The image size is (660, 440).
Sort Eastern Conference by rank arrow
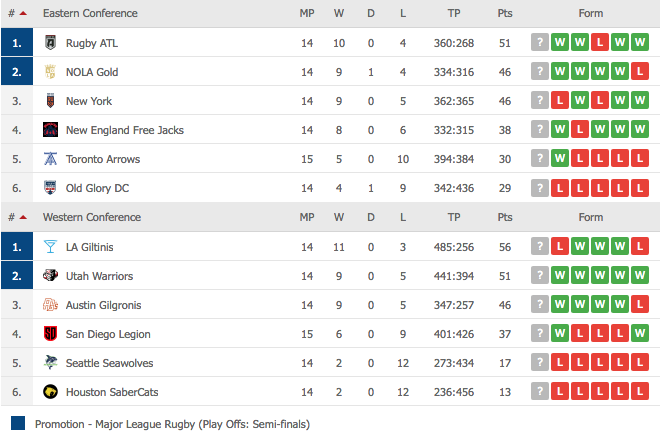pos(23,13)
